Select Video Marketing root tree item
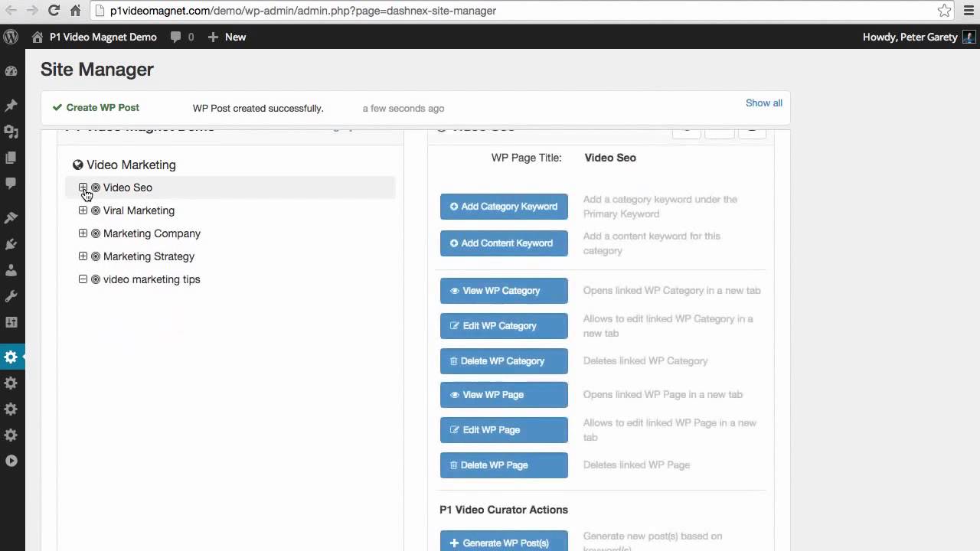980x551 pixels. click(x=131, y=165)
